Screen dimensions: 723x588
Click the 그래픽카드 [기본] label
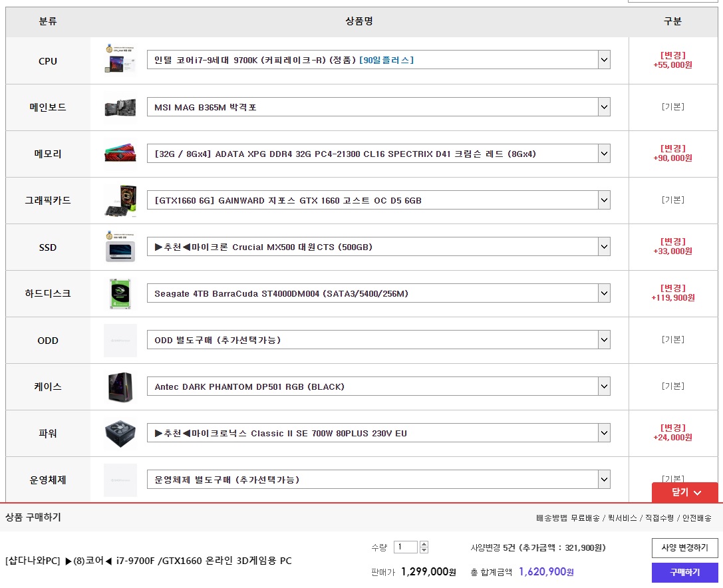coord(672,200)
